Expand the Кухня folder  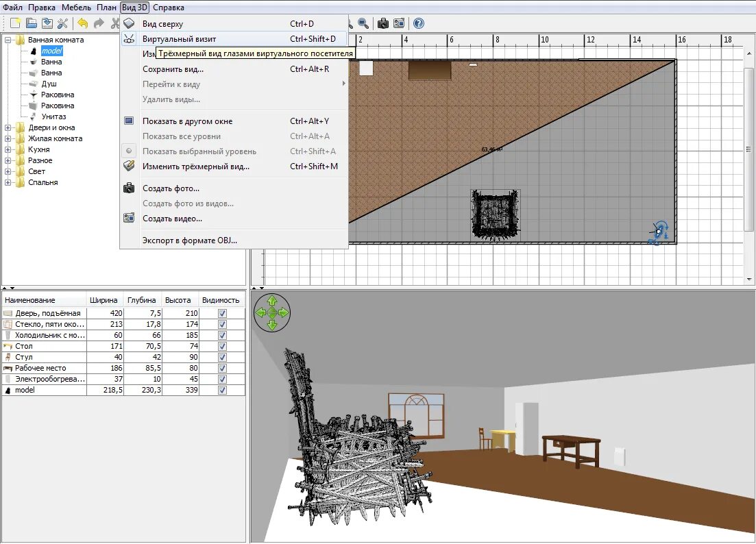[x=8, y=150]
